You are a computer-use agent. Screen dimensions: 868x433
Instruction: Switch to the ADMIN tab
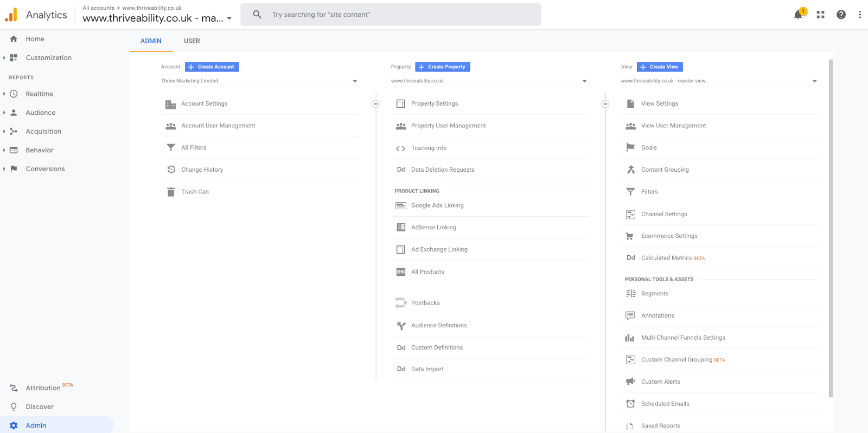[x=151, y=41]
